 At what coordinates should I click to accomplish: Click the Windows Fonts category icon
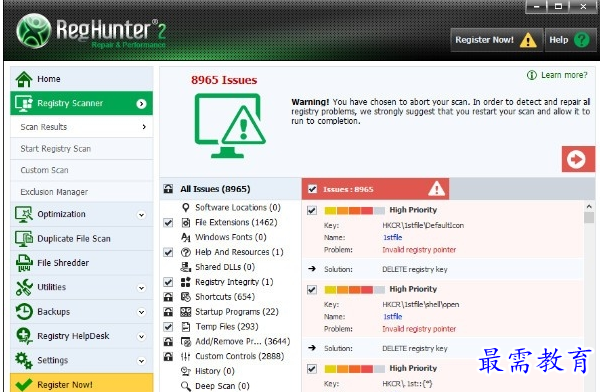click(x=186, y=237)
